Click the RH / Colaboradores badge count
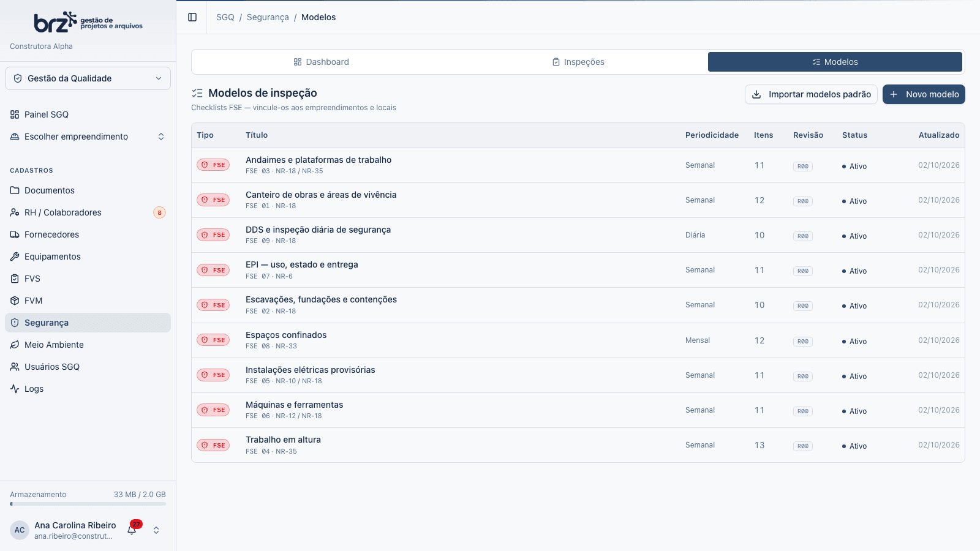The image size is (980, 551). (x=159, y=212)
